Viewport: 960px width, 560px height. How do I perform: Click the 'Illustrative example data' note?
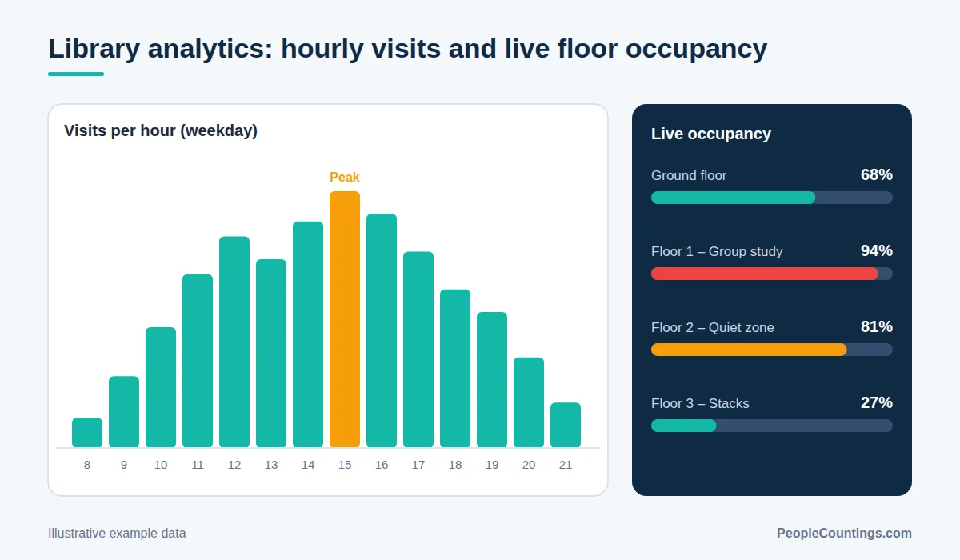pyautogui.click(x=117, y=534)
